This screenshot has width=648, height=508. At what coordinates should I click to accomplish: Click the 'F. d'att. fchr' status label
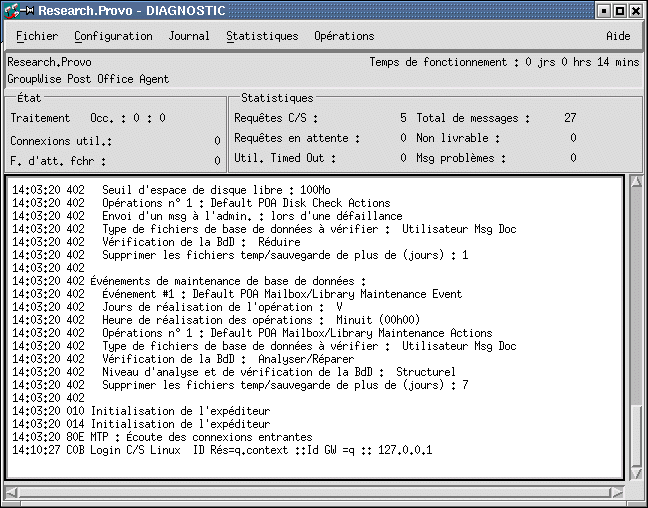(58, 161)
